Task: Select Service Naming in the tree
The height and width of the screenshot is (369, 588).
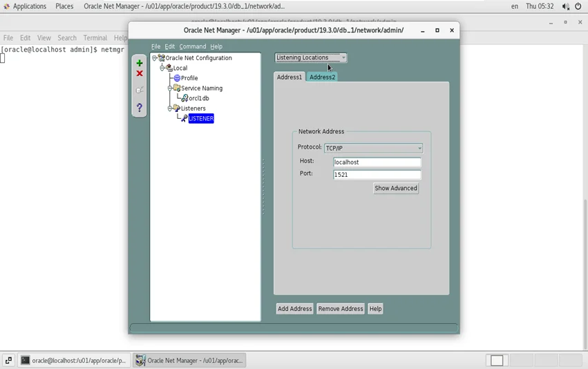Action: [202, 88]
